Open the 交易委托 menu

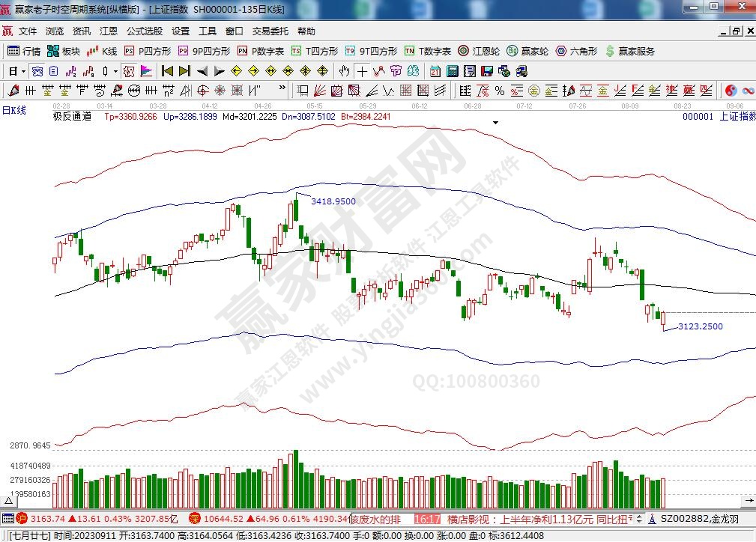point(270,31)
